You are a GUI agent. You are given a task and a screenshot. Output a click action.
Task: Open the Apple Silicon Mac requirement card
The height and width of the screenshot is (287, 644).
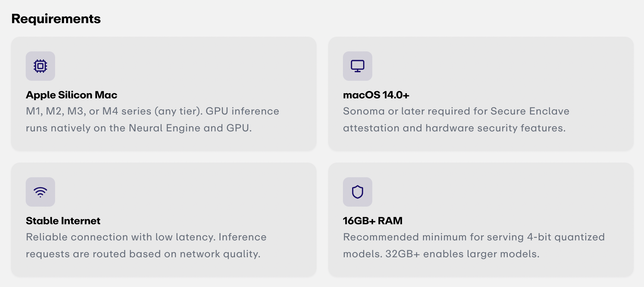coord(164,94)
